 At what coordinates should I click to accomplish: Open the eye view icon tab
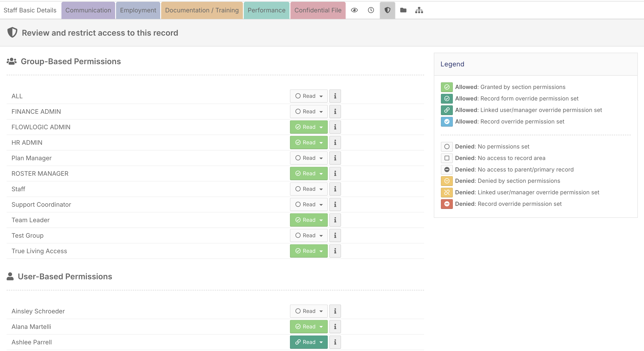pos(354,10)
